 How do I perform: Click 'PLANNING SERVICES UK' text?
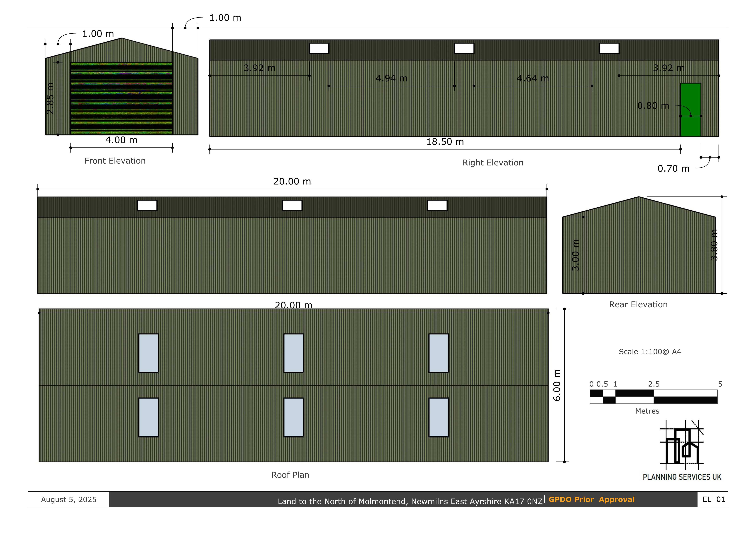coord(682,477)
